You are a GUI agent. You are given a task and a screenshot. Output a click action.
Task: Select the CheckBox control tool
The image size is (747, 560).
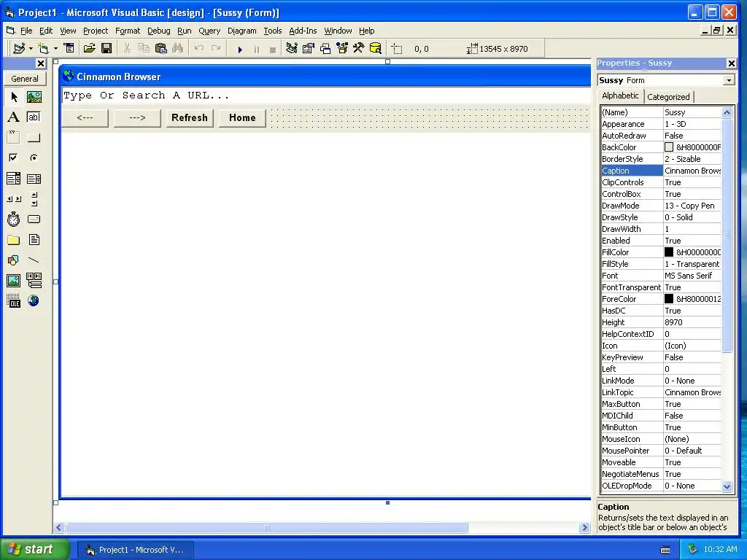click(13, 157)
